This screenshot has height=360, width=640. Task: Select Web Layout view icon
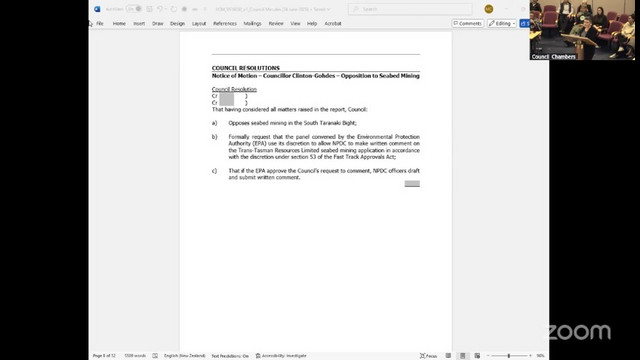[477, 356]
